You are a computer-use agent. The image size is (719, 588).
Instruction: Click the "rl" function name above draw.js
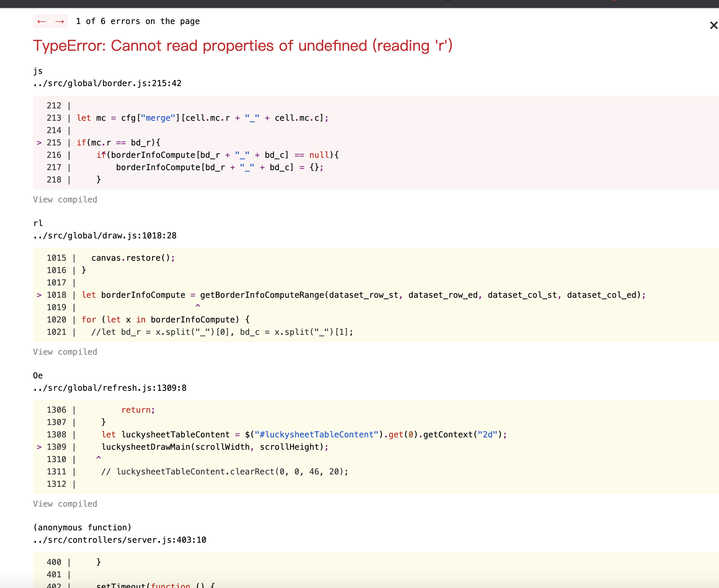pyautogui.click(x=38, y=223)
